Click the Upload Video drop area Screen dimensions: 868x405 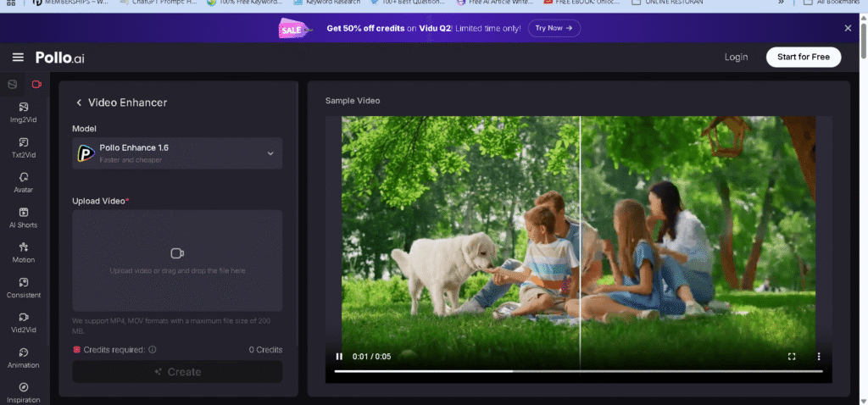coord(177,261)
